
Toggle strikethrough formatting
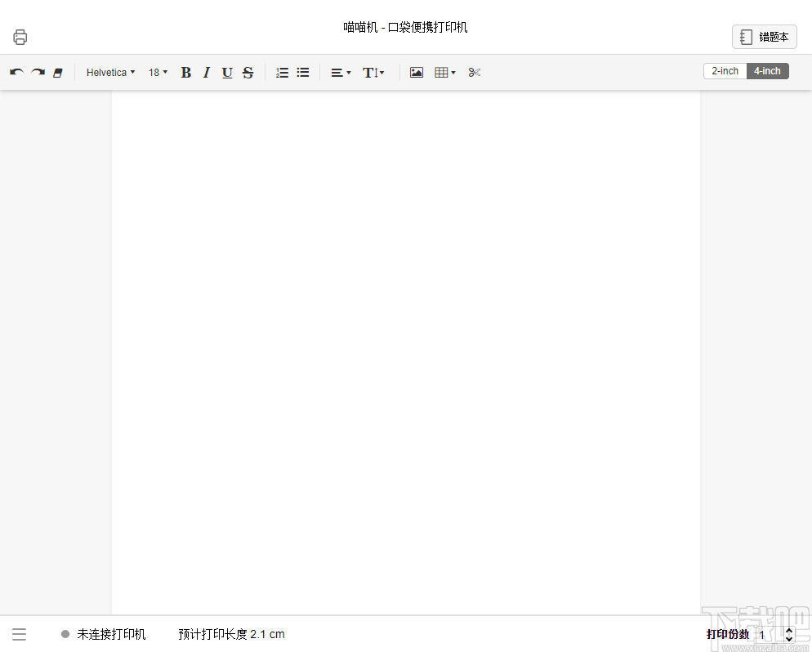pos(248,72)
